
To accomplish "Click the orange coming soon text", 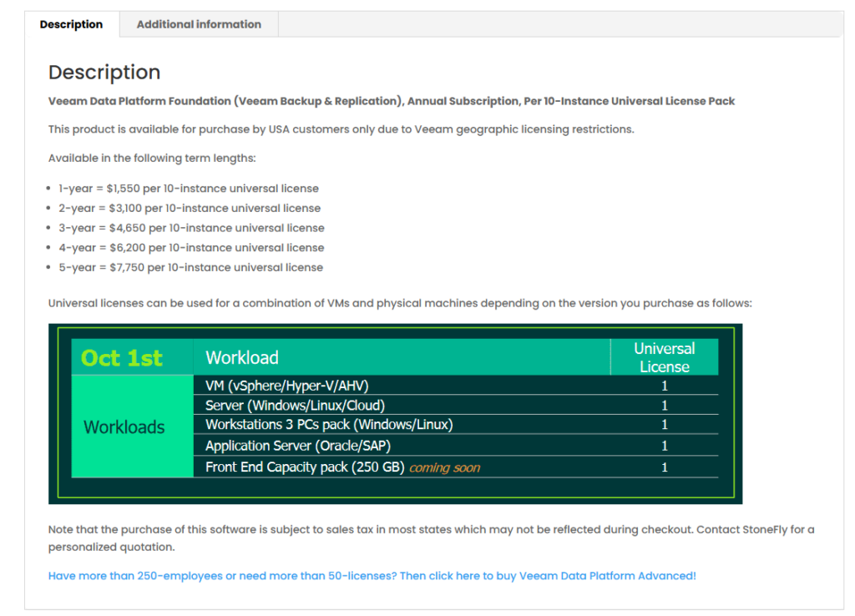I will (444, 467).
